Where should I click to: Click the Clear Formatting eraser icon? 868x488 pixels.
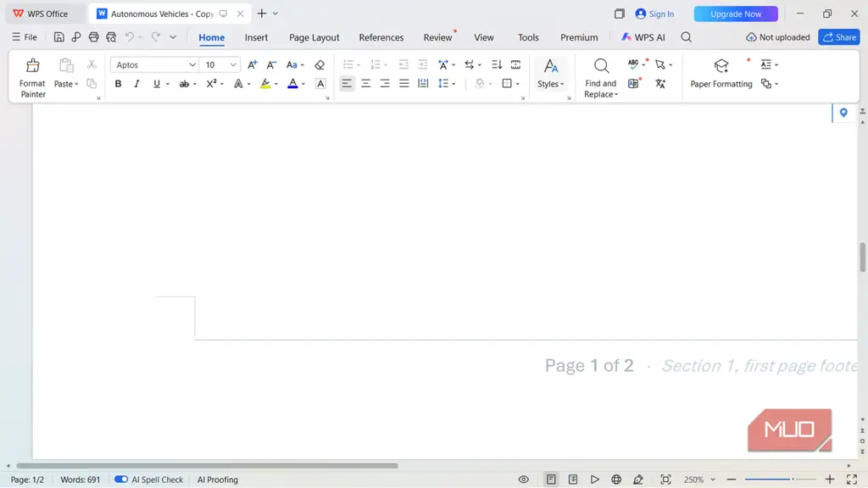[x=320, y=64]
